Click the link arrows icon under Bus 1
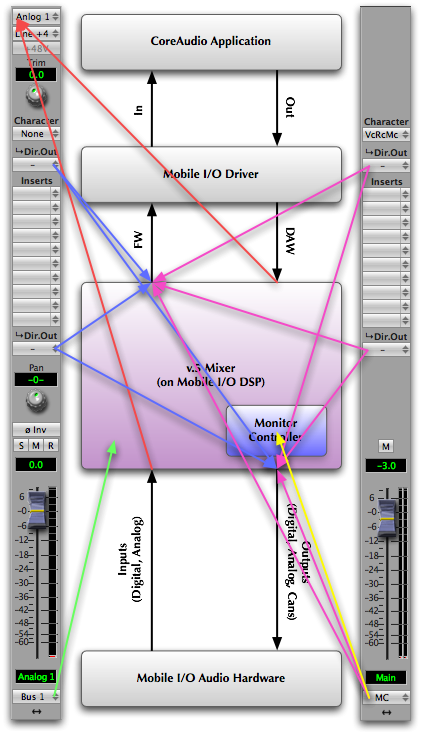 pyautogui.click(x=36, y=712)
